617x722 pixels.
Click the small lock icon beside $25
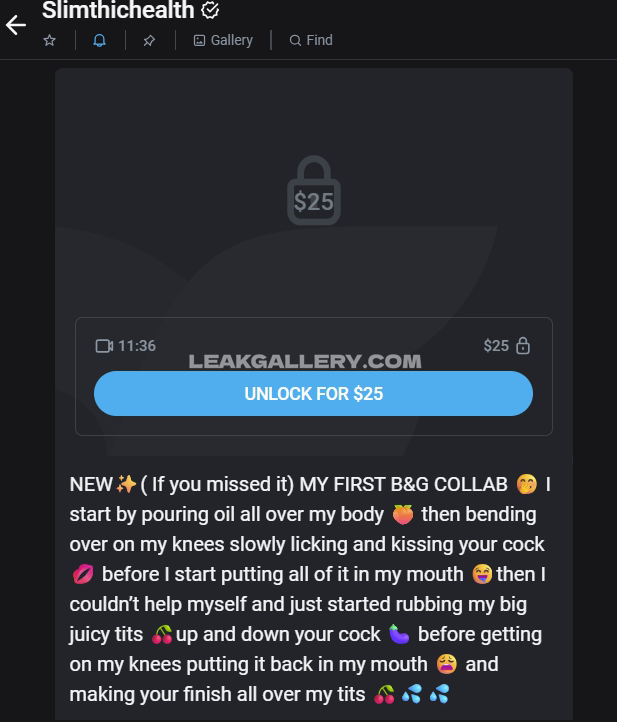tap(523, 345)
